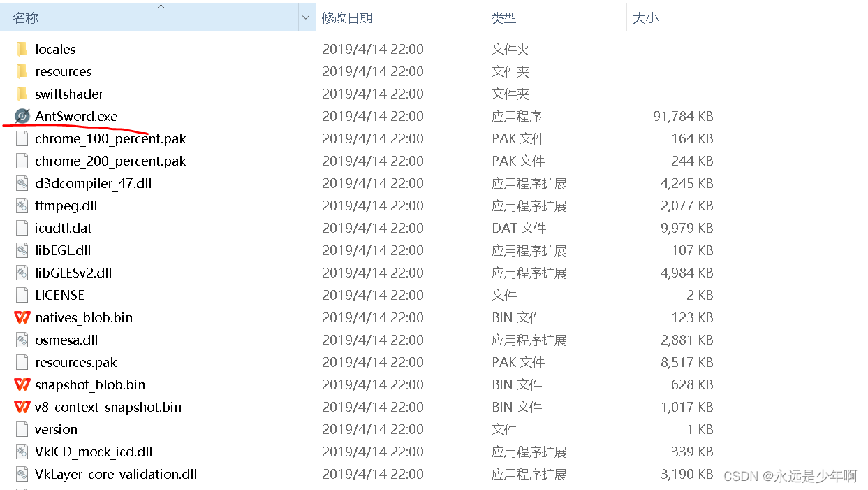
Task: Select the ffmpeg.dll file name
Action: (66, 206)
